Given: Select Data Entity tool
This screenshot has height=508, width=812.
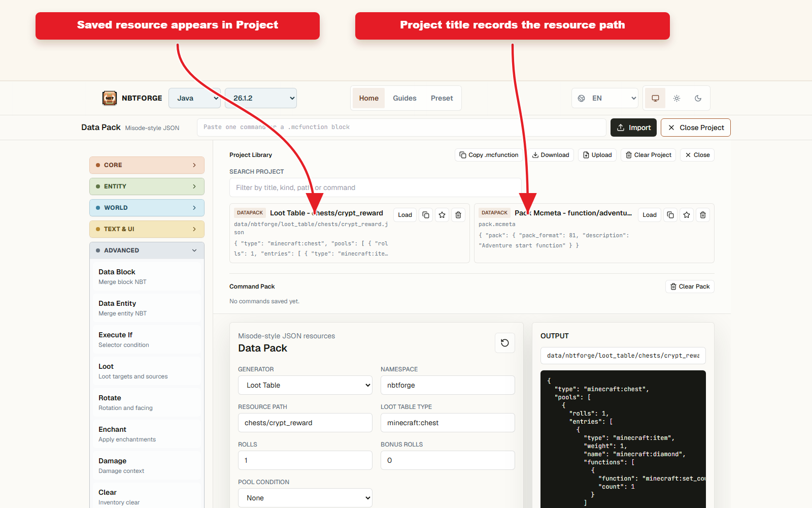Looking at the screenshot, I should click(x=147, y=308).
